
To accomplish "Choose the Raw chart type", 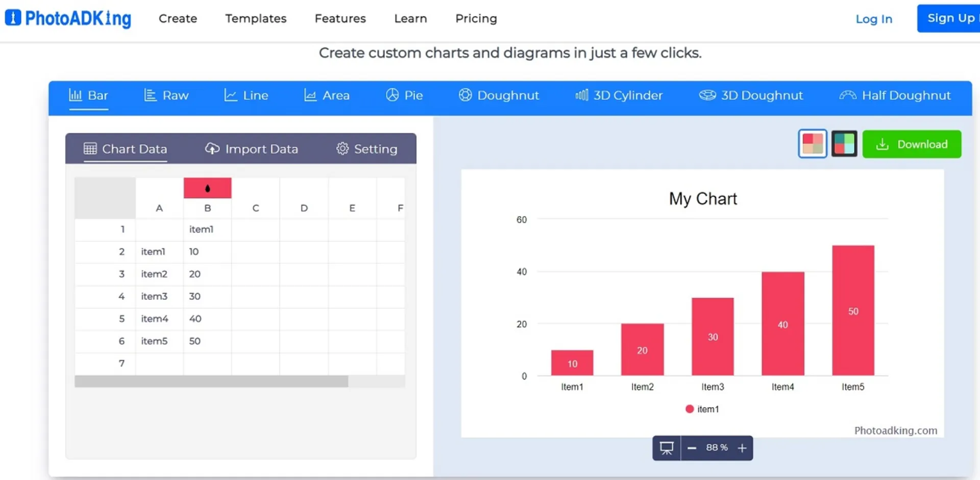I will (166, 95).
